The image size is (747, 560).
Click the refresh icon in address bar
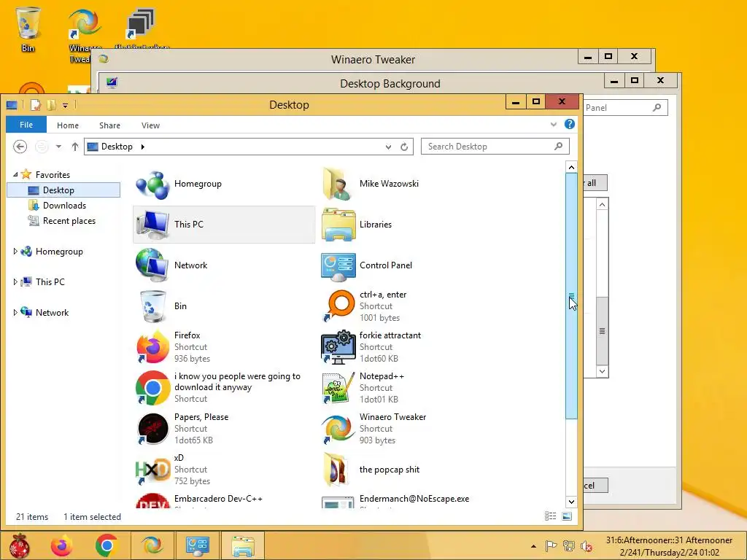pyautogui.click(x=404, y=147)
